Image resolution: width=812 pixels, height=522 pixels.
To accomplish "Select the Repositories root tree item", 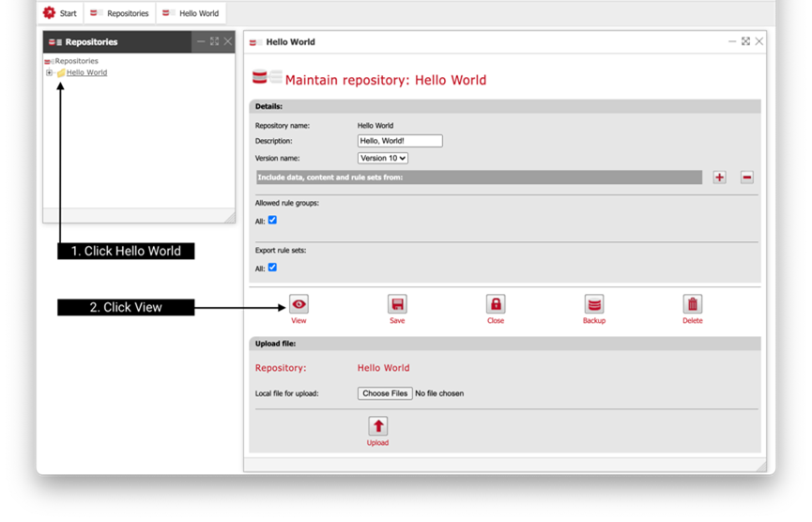I will point(76,61).
